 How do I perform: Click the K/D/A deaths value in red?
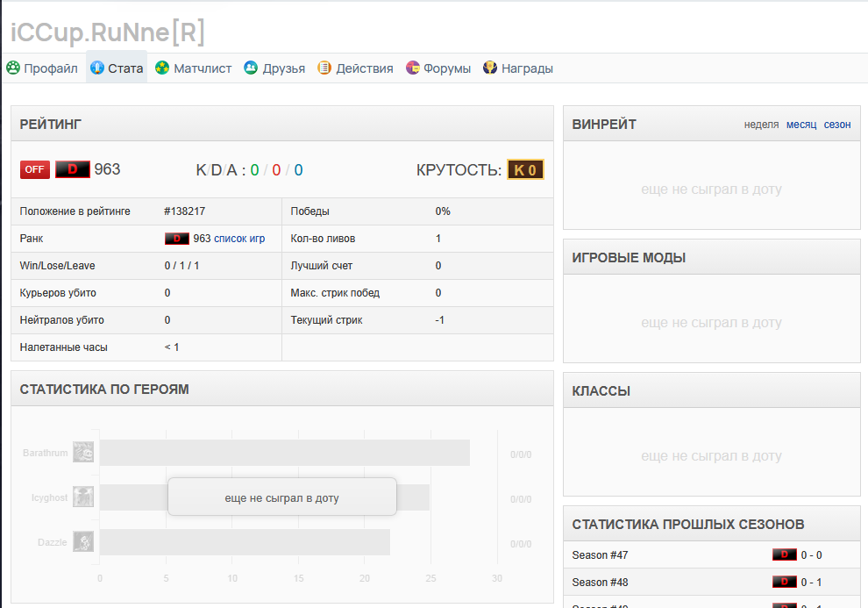point(276,169)
